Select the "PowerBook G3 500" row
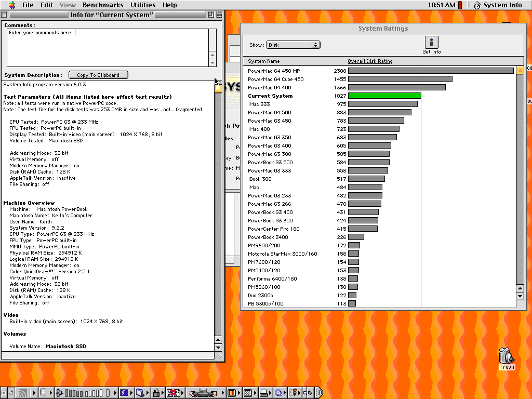 pos(379,163)
